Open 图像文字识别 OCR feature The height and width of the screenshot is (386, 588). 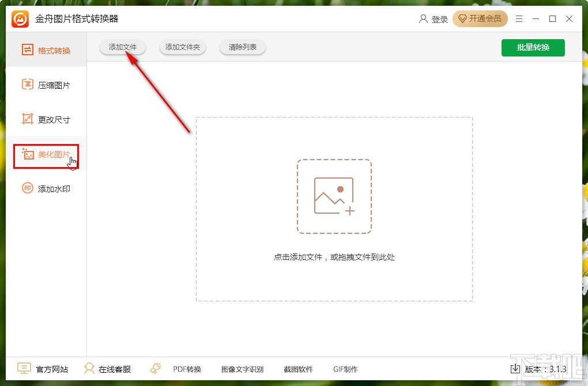click(242, 369)
